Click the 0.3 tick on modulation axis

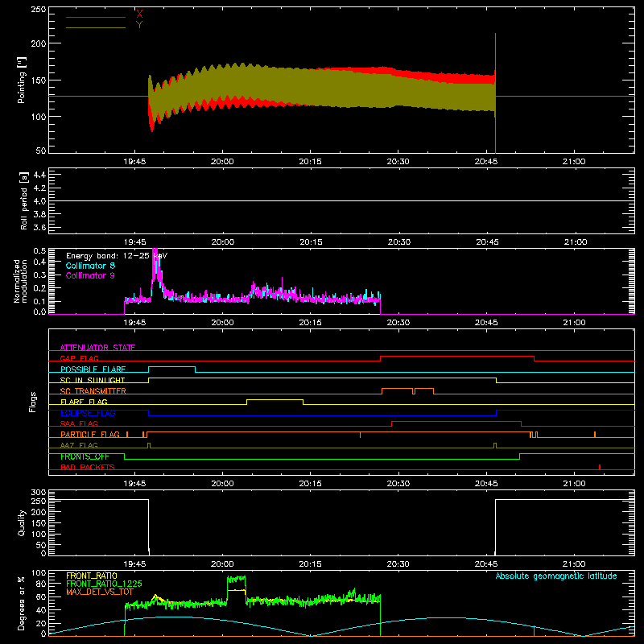pyautogui.click(x=39, y=275)
